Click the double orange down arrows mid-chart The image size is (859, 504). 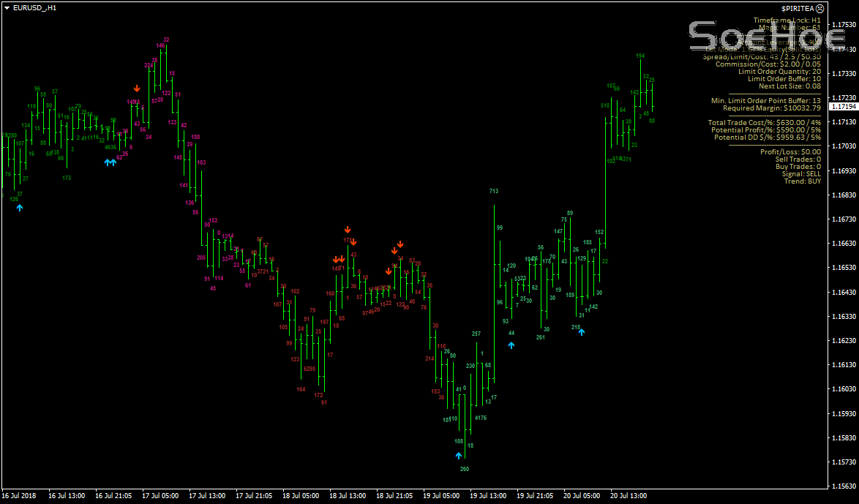pyautogui.click(x=337, y=260)
